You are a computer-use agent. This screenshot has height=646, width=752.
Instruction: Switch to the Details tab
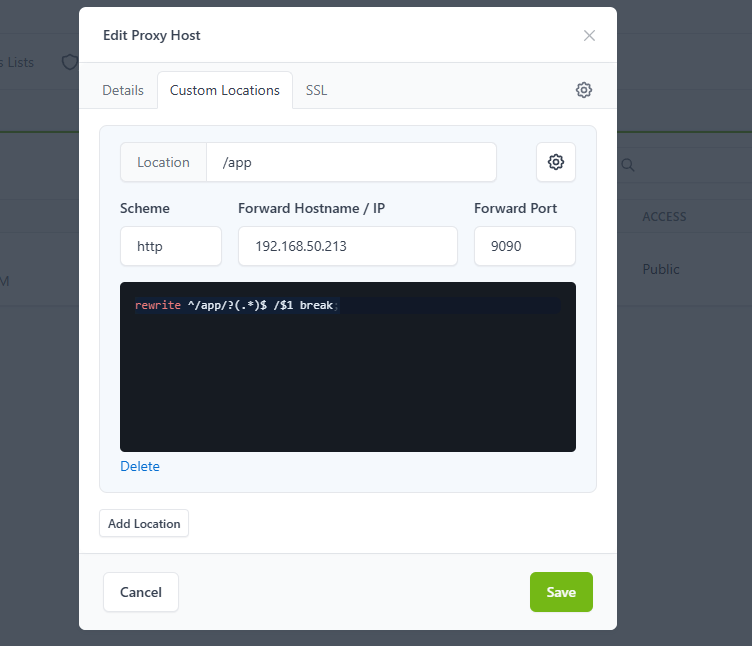pyautogui.click(x=123, y=90)
